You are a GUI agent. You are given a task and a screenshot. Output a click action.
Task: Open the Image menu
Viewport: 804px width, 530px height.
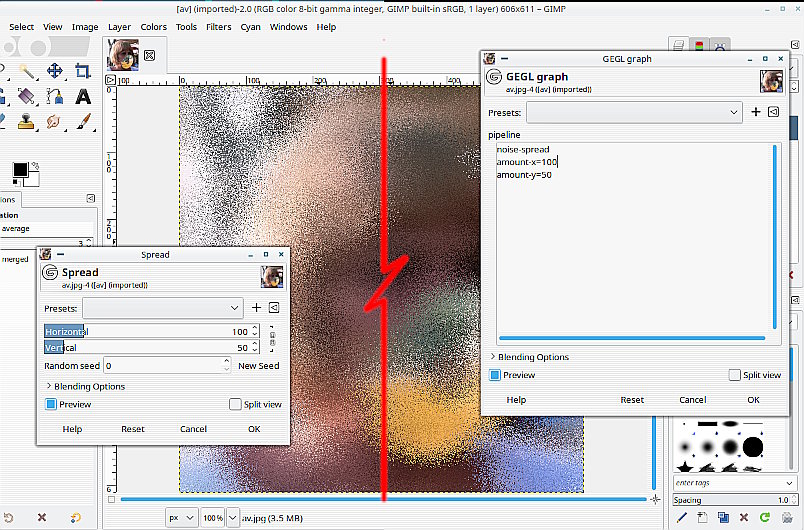tap(85, 27)
